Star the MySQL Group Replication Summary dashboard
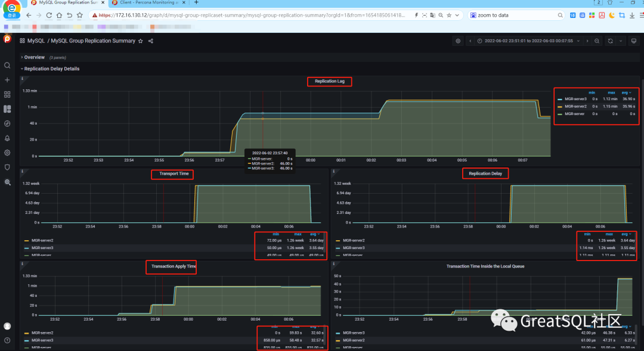Viewport: 644px width, 351px height. coord(141,41)
